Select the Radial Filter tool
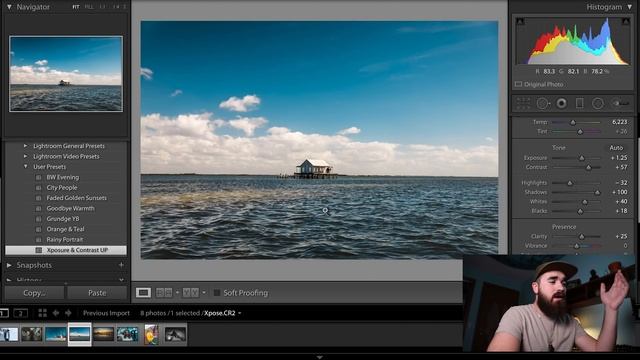This screenshot has height=360, width=640. (x=598, y=103)
